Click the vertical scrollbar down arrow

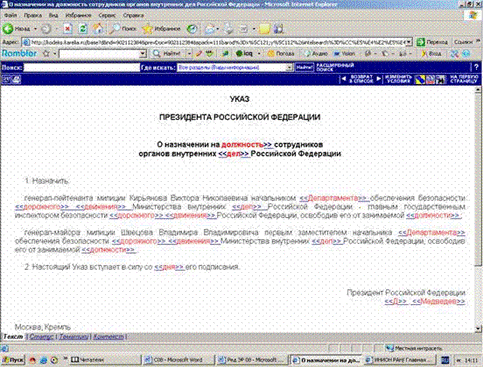click(477, 328)
